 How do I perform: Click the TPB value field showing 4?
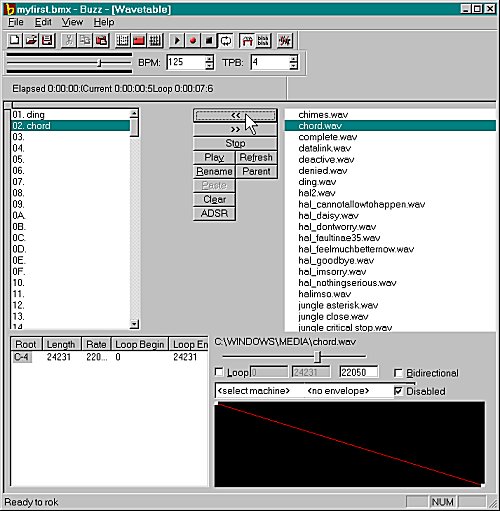click(x=270, y=62)
